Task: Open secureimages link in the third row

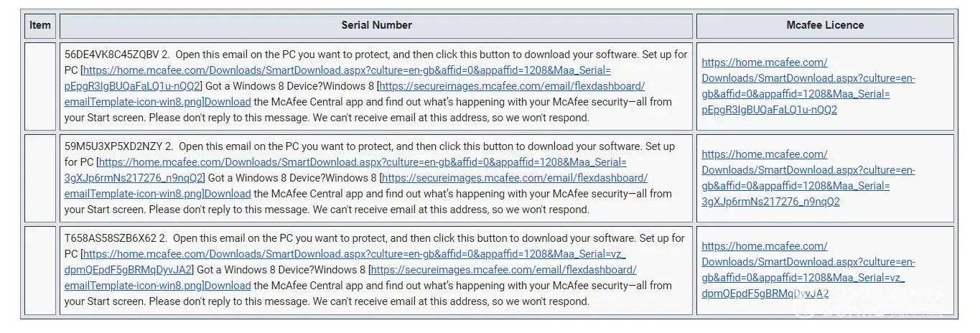Action: click(503, 270)
